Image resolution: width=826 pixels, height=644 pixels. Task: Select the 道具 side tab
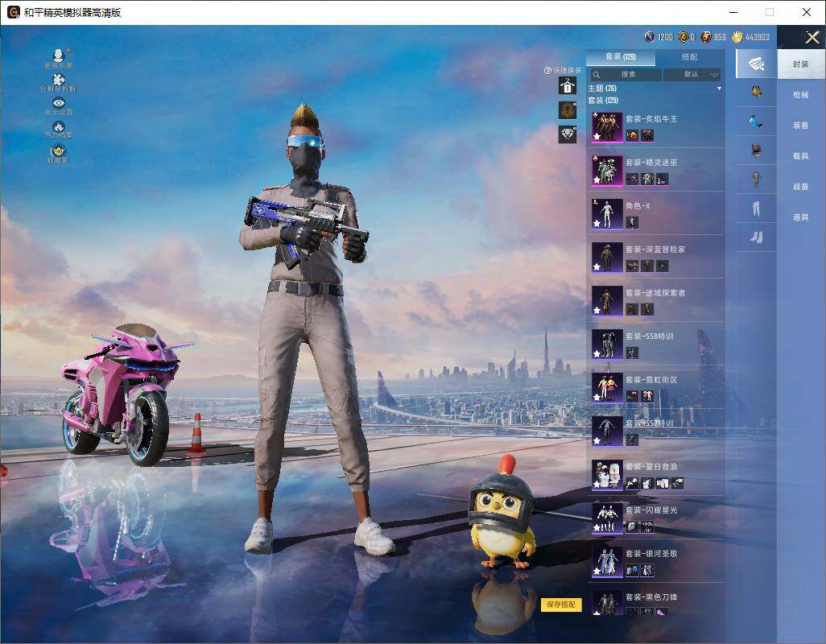pyautogui.click(x=801, y=217)
